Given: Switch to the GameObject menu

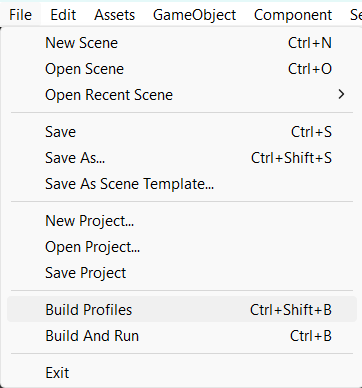Looking at the screenshot, I should click(195, 15).
